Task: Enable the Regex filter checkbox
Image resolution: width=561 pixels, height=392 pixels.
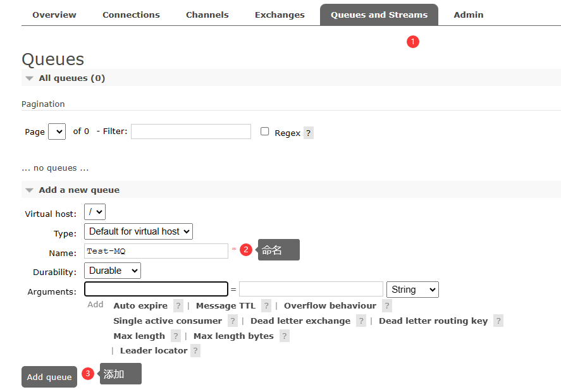Action: click(265, 132)
